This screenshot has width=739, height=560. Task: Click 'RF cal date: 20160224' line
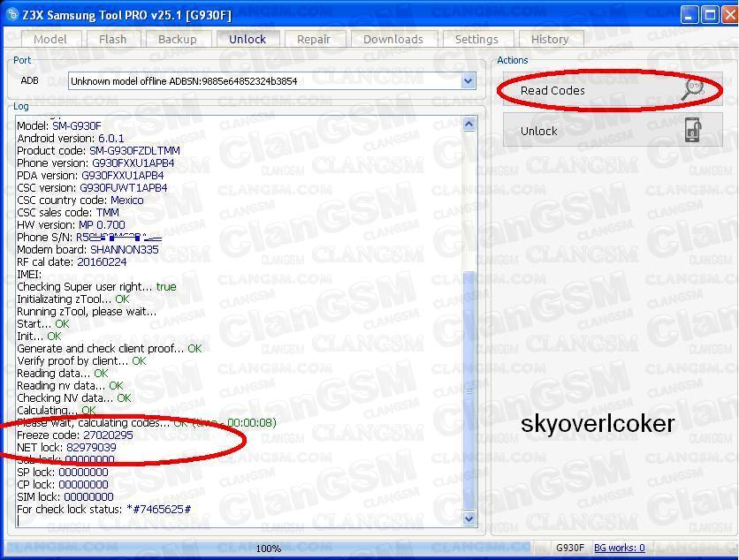point(72,261)
